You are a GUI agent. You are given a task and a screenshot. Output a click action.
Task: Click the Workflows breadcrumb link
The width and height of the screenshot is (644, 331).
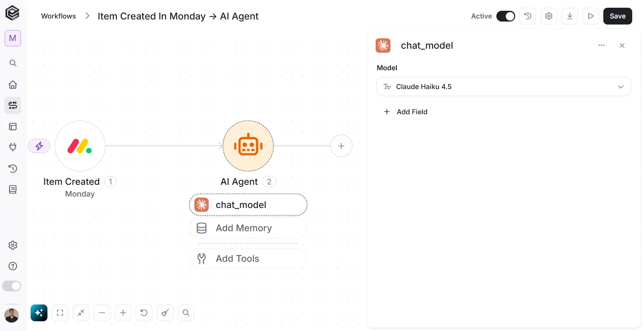(59, 16)
